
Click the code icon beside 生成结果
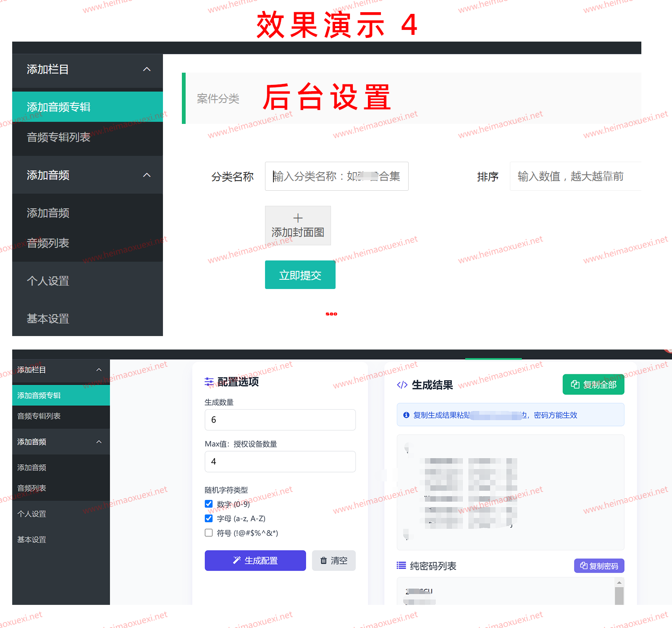[402, 385]
